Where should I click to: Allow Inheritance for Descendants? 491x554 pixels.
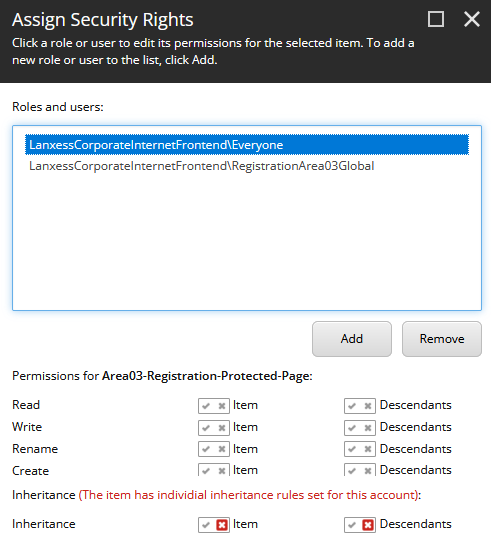(x=352, y=525)
